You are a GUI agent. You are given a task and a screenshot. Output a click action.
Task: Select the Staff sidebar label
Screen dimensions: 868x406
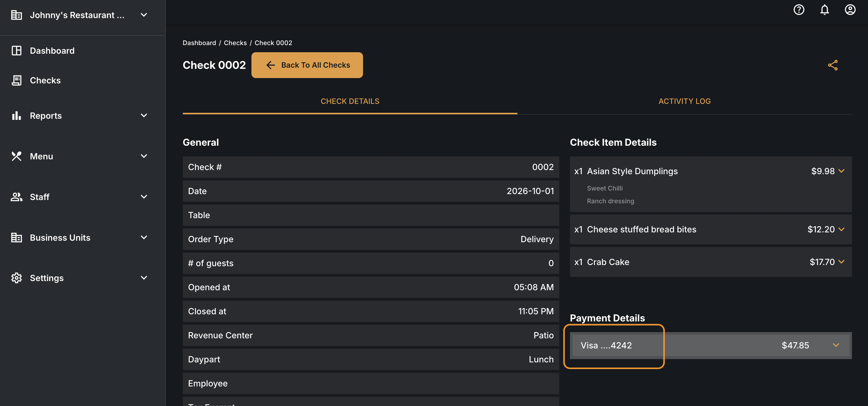click(39, 197)
